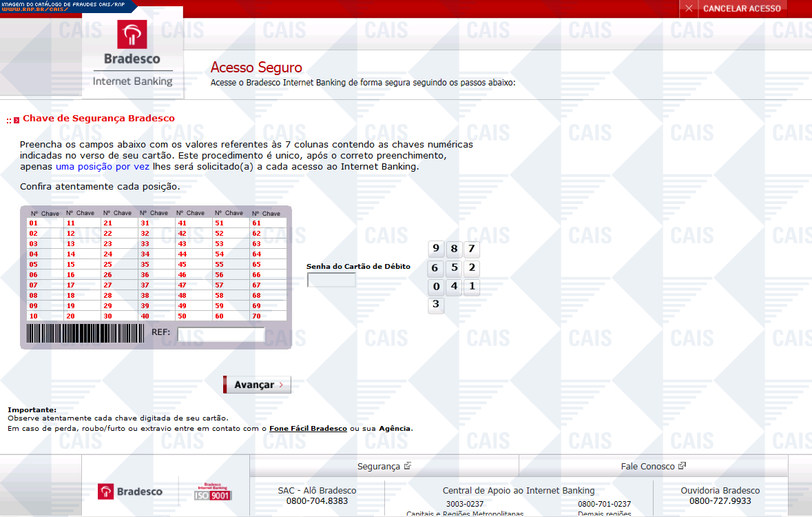Open the Segurança footer tab
Image resolution: width=812 pixels, height=517 pixels.
tap(378, 467)
